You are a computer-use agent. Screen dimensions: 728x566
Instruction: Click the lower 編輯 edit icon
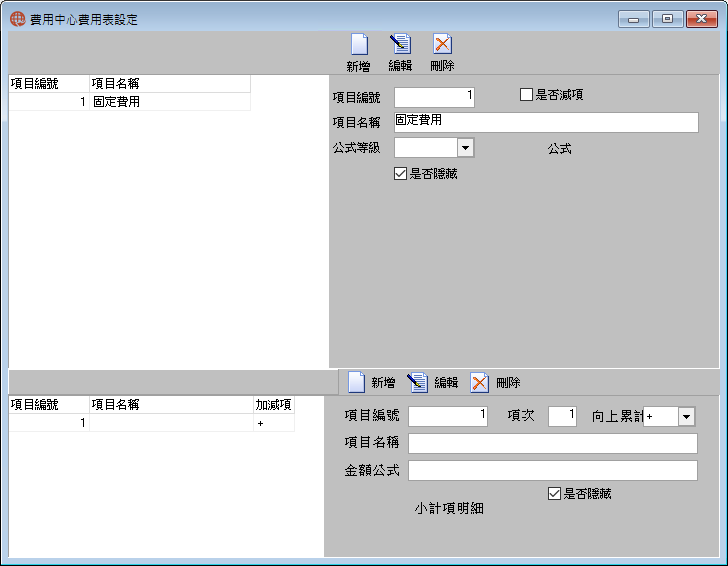[x=417, y=383]
